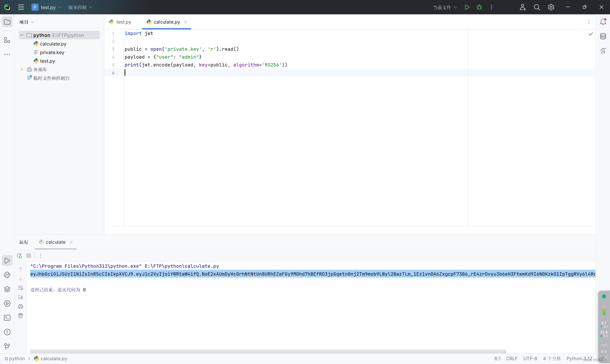Image resolution: width=610 pixels, height=364 pixels.
Task: Click the highlighted JWT token output line
Action: pyautogui.click(x=313, y=274)
